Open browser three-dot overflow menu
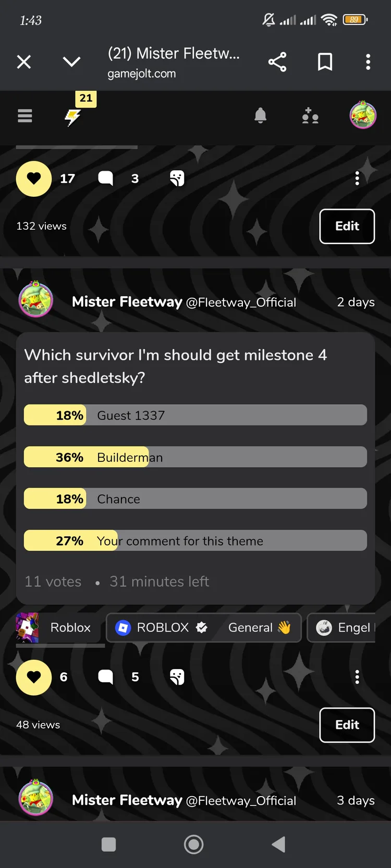 point(368,62)
